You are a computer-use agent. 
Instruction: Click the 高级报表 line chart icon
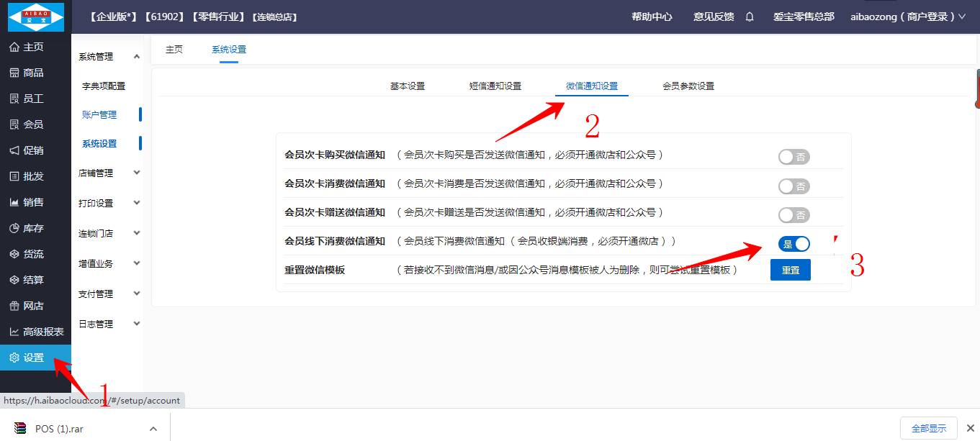tap(14, 332)
